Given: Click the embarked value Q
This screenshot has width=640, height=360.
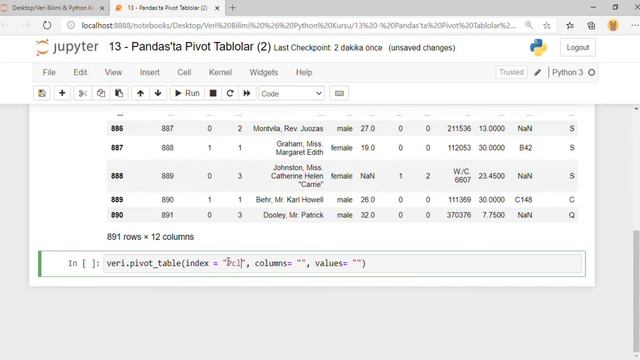Looking at the screenshot, I should pos(571,215).
